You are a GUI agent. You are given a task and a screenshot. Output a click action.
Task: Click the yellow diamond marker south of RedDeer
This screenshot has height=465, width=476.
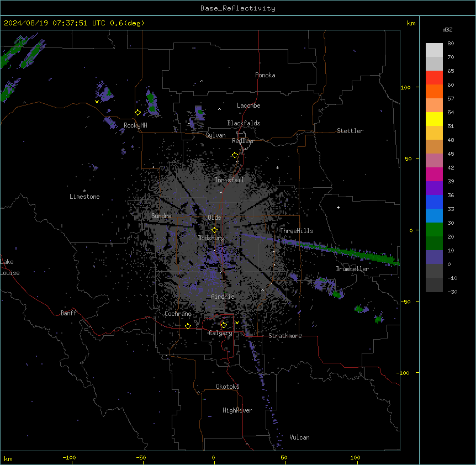235,155
